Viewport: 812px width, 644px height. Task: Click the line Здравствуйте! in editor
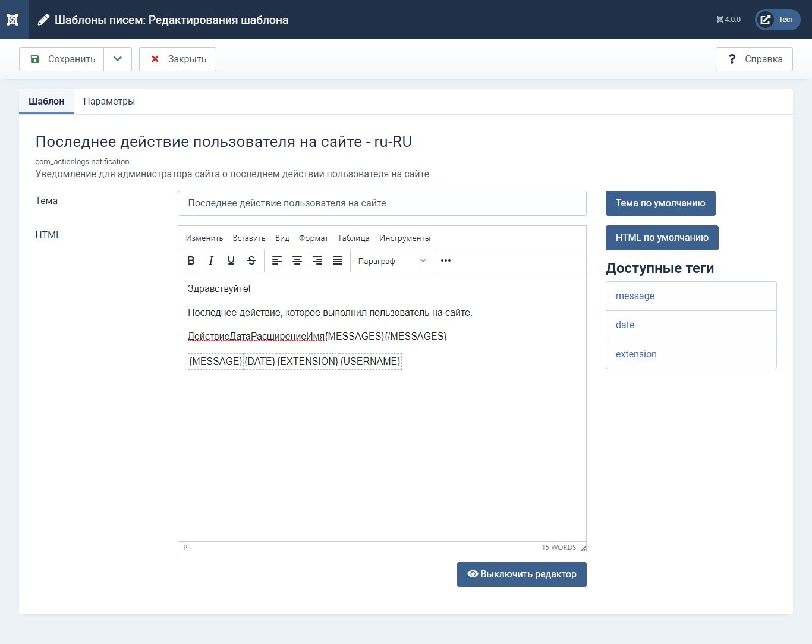pos(219,288)
